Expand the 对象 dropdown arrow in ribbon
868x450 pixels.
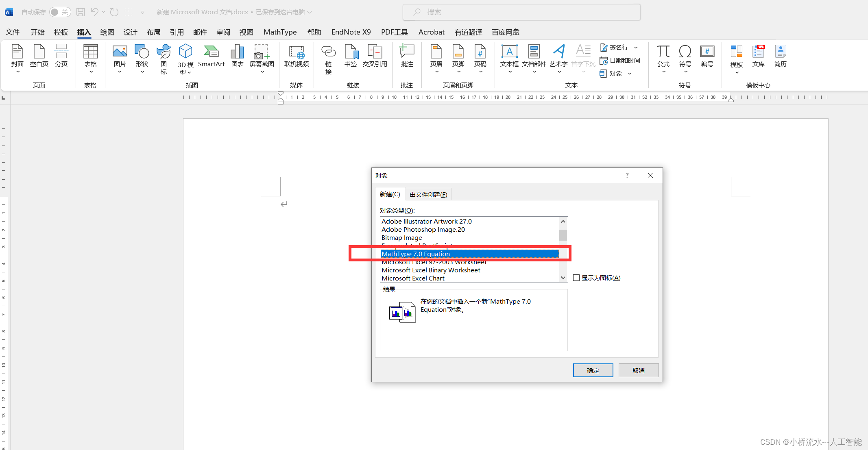pyautogui.click(x=630, y=74)
